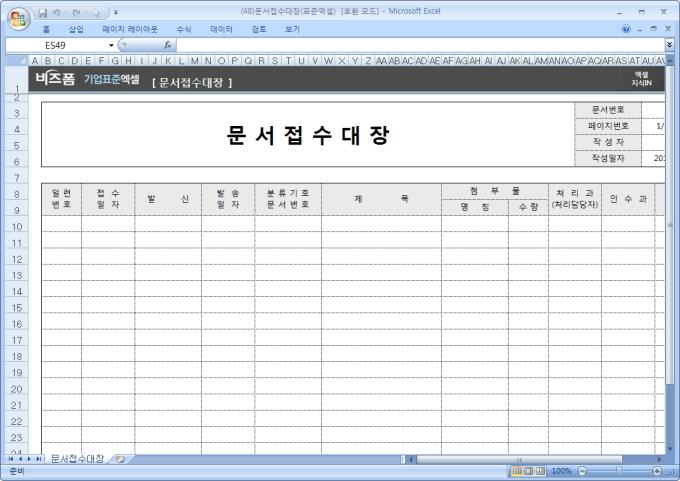Viewport: 680px width, 481px height.
Task: Open zoom dialog via 100% label
Action: [x=561, y=471]
